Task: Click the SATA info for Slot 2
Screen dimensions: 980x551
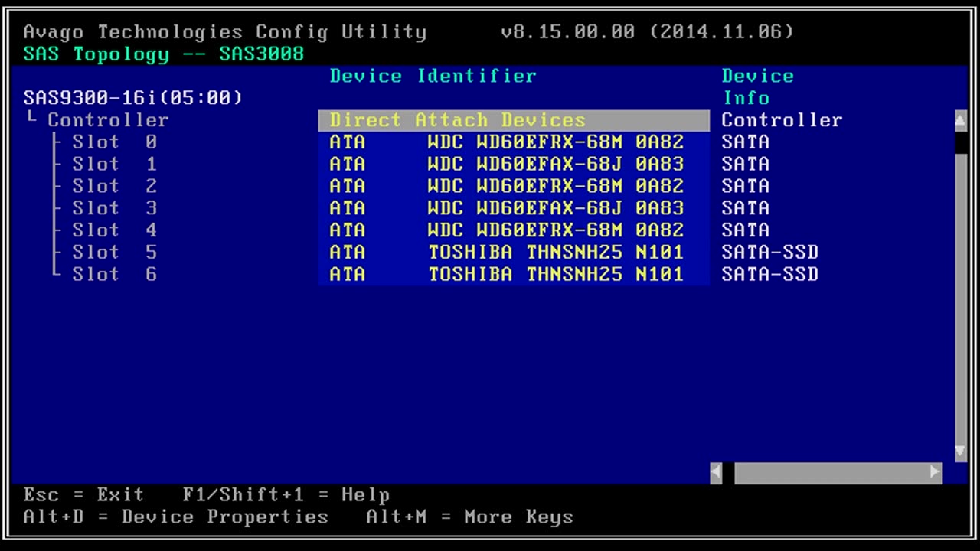Action: (746, 186)
